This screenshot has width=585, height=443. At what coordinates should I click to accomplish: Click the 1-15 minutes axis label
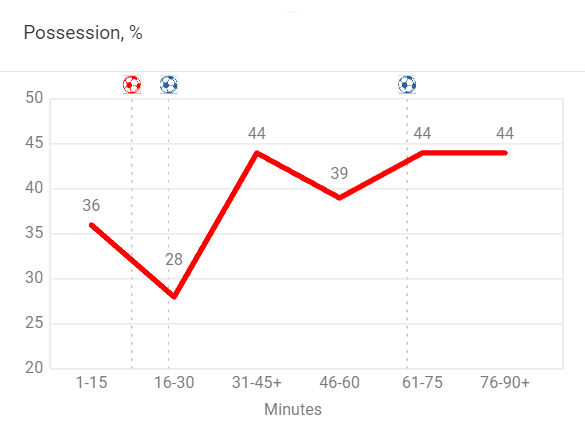coord(91,383)
